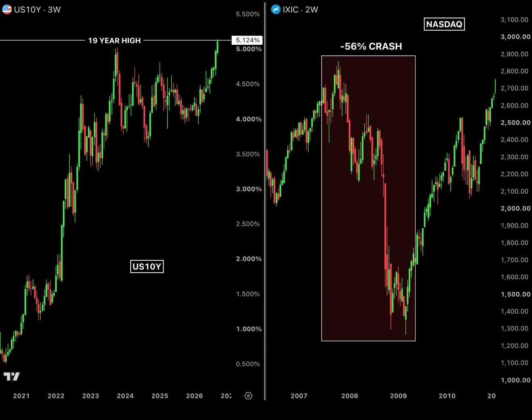This screenshot has height=420, width=532.
Task: Click 2025 on the yield time axis
Action: point(160,396)
